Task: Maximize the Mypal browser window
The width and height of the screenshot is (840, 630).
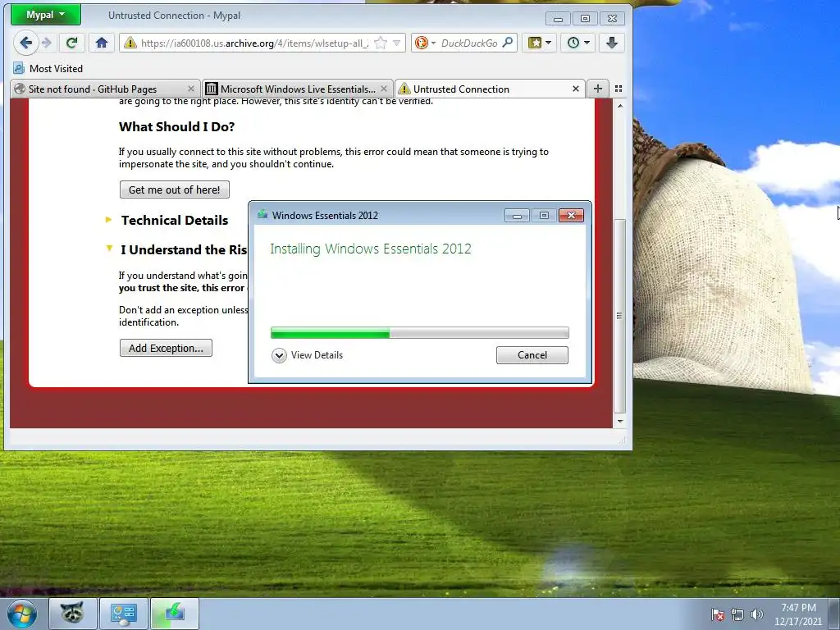Action: [585, 19]
